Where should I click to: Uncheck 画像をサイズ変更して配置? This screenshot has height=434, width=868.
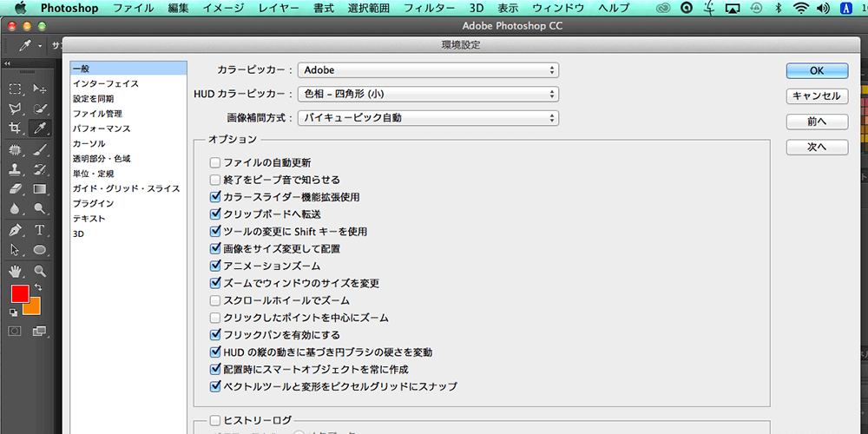coord(215,248)
